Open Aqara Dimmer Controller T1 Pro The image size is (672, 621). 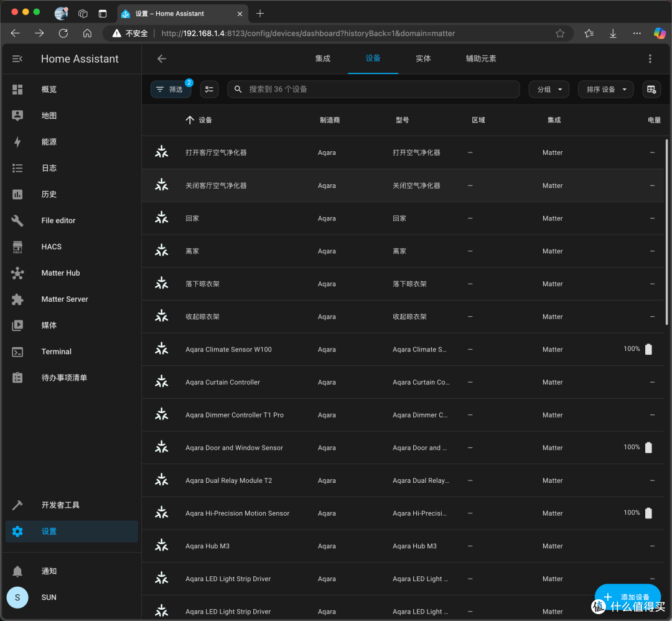403,415
